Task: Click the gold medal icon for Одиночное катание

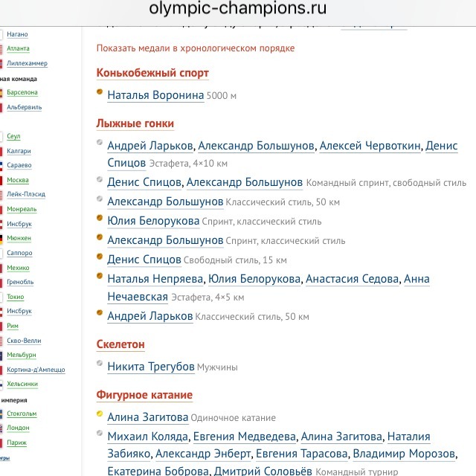Action: (x=100, y=415)
